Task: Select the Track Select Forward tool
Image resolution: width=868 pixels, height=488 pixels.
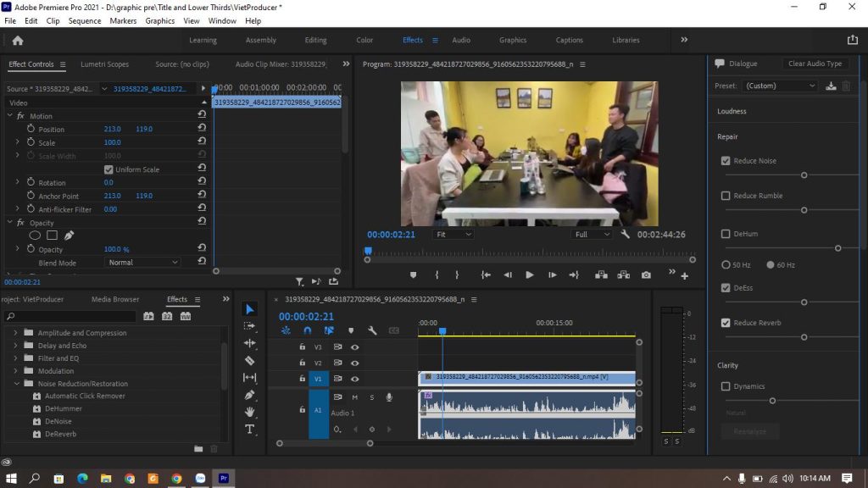Action: pyautogui.click(x=250, y=325)
